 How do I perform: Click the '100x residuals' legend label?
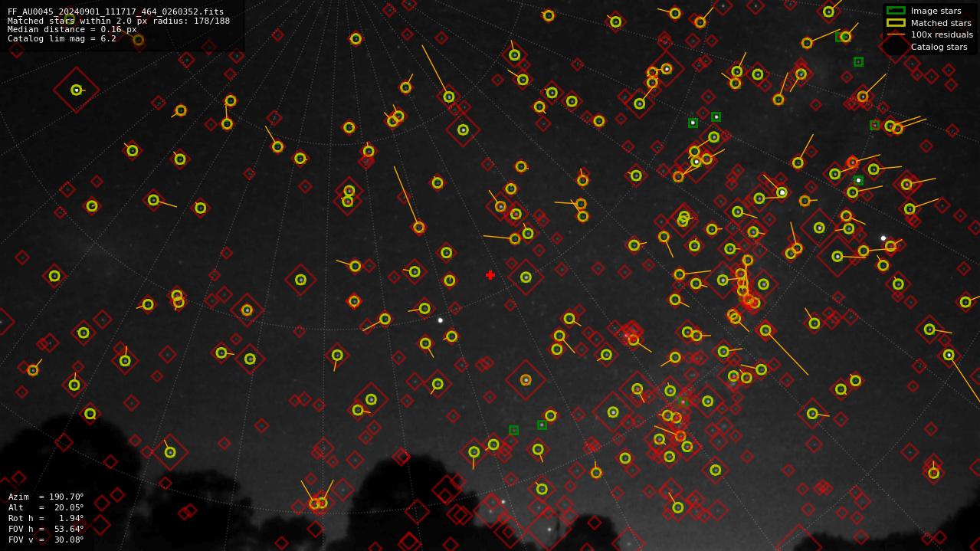(942, 34)
